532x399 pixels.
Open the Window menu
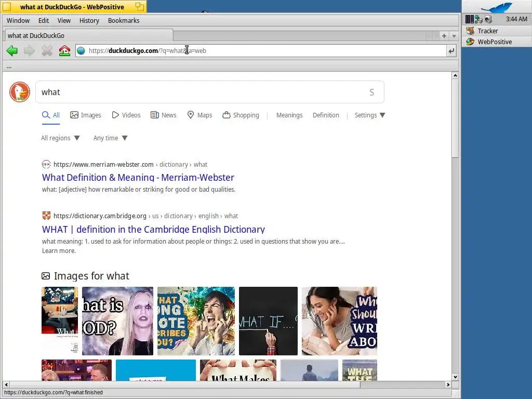pyautogui.click(x=18, y=21)
